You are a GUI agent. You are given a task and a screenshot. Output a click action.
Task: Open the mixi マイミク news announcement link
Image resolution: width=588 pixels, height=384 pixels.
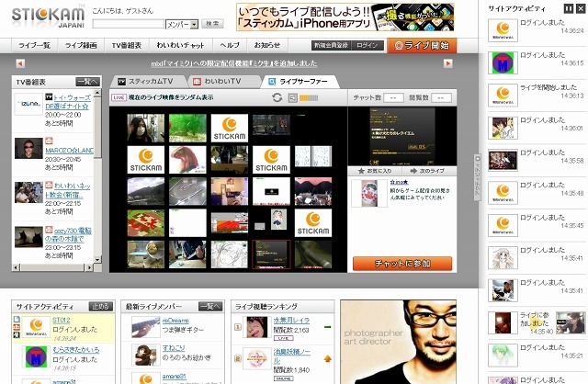[x=234, y=63]
